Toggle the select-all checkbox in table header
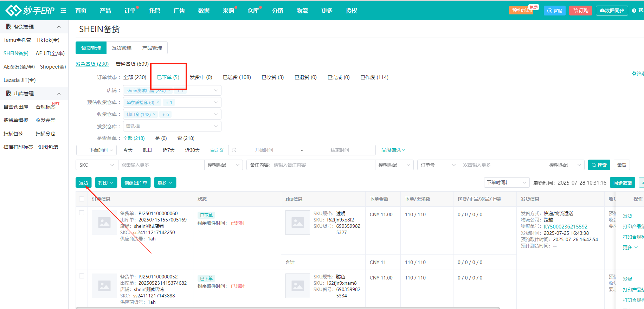Image resolution: width=644 pixels, height=309 pixels. click(82, 199)
